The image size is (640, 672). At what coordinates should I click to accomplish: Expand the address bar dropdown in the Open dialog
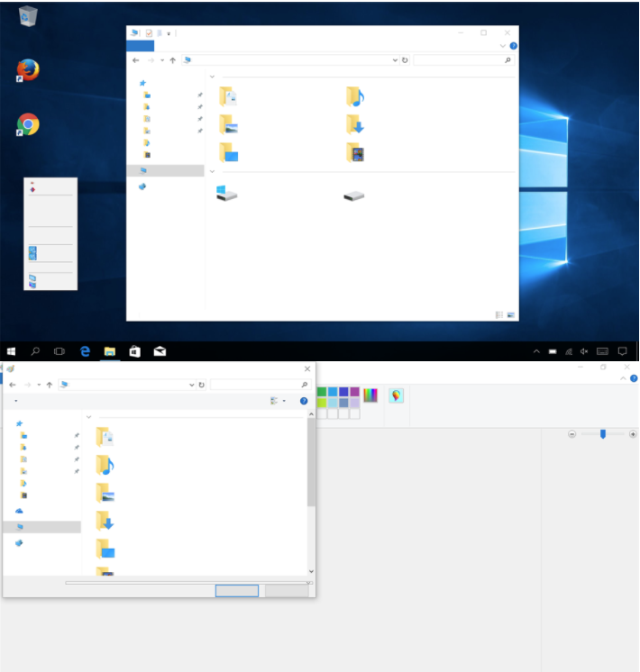click(x=191, y=385)
